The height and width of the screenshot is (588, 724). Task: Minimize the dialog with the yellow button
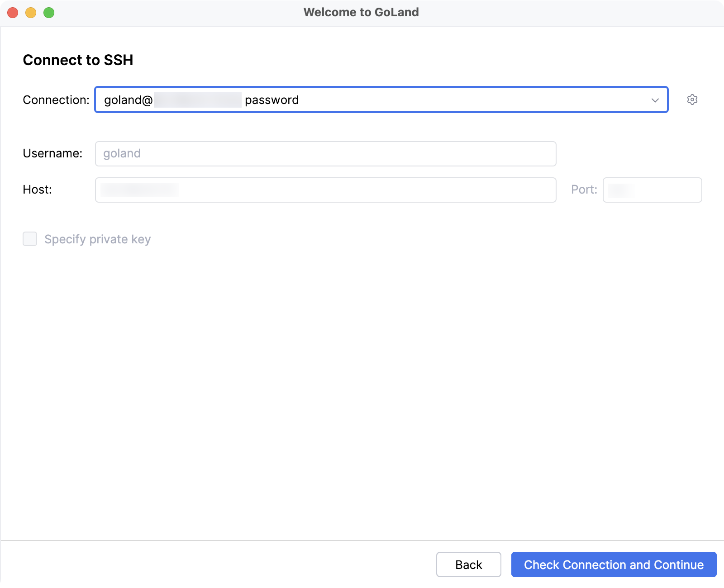(30, 13)
